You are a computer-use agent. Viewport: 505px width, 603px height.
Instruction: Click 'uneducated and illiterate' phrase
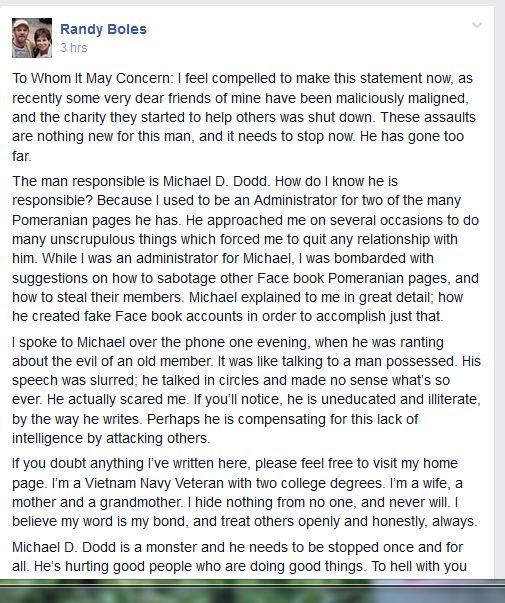click(x=400, y=399)
